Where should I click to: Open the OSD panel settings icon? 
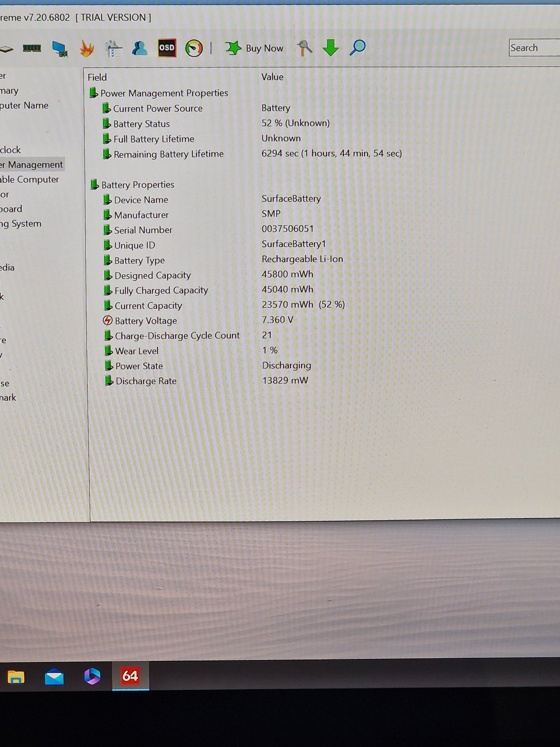[167, 48]
